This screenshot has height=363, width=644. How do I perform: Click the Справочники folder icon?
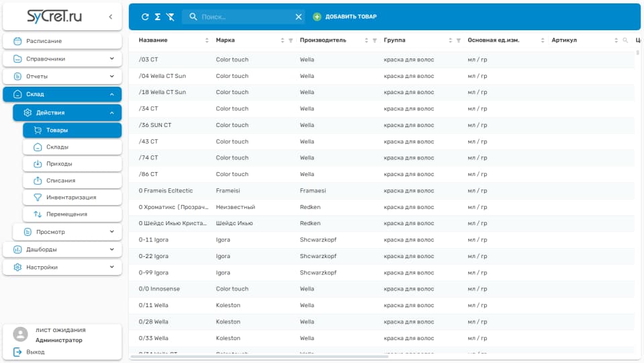coord(17,58)
